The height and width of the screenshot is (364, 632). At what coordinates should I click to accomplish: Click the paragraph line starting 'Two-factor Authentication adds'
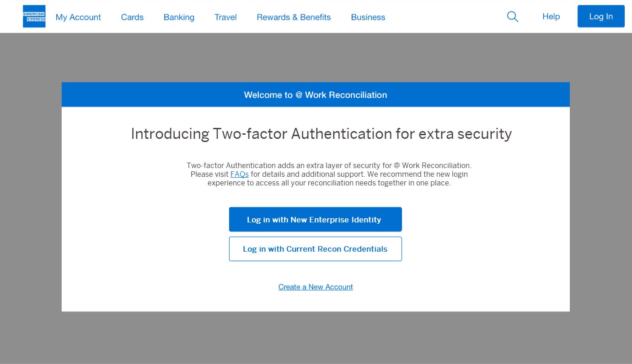(x=328, y=165)
